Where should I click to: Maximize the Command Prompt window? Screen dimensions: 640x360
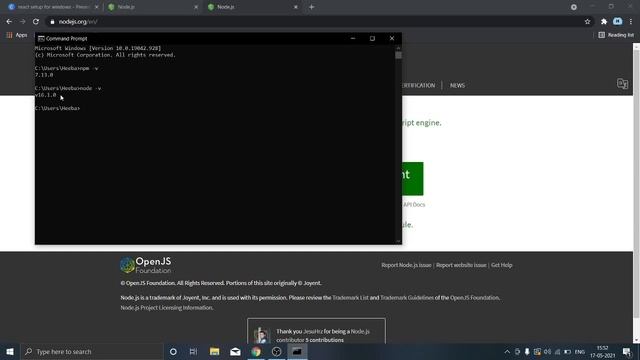[x=372, y=38]
